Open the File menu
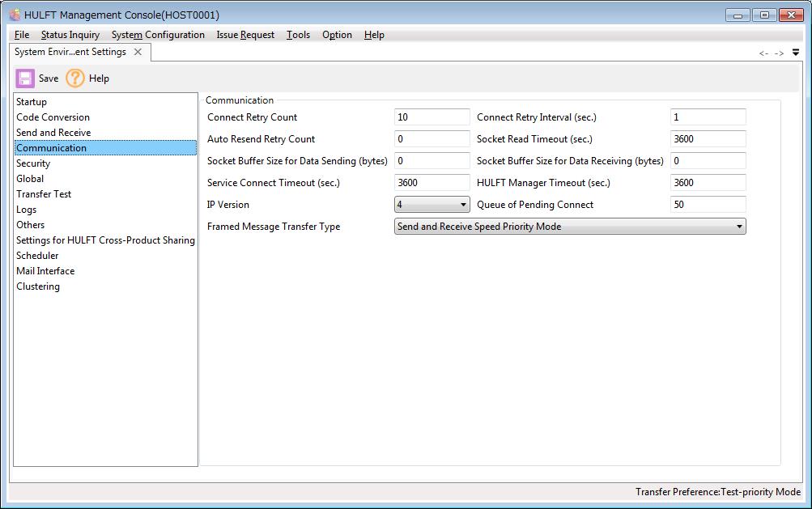 (x=22, y=35)
